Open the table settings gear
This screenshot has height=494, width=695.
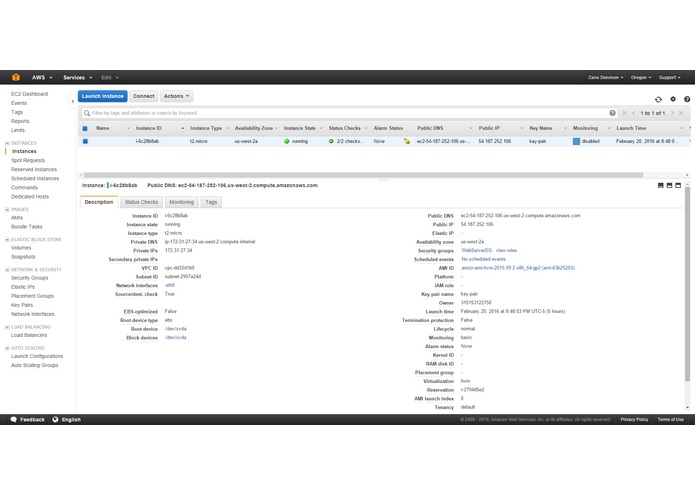point(673,99)
